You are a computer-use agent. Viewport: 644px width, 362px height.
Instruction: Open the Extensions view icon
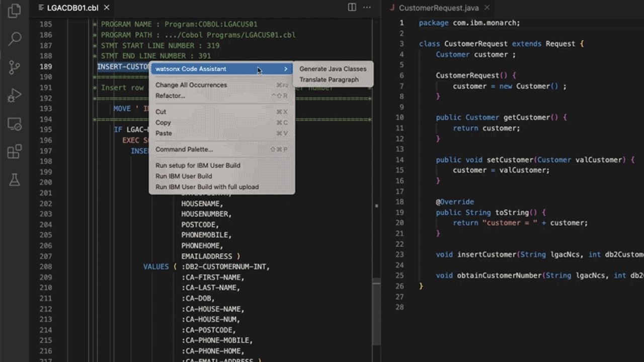15,152
